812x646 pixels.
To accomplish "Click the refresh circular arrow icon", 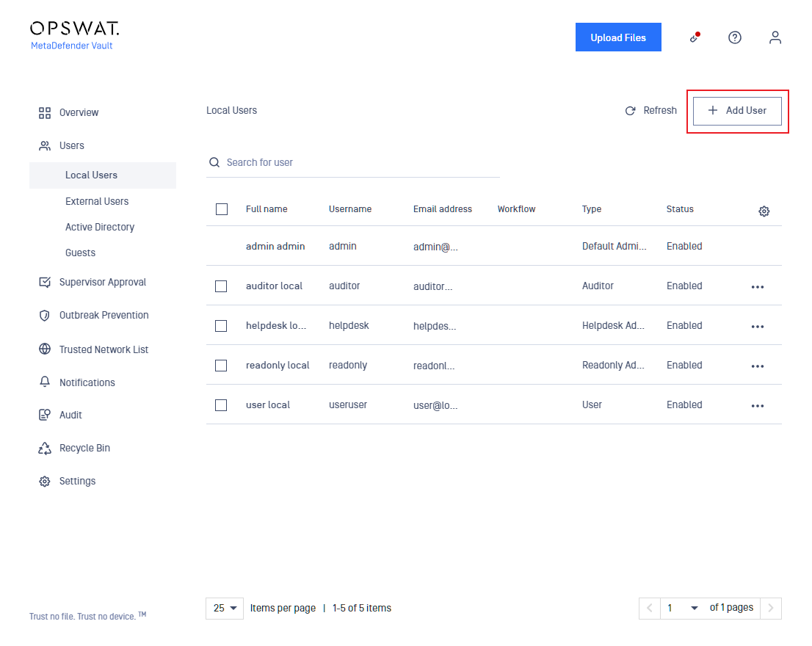I will pyautogui.click(x=630, y=111).
